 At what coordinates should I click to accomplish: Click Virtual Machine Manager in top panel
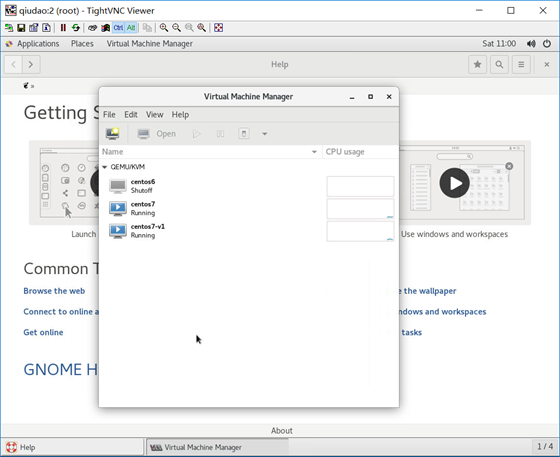coord(150,44)
